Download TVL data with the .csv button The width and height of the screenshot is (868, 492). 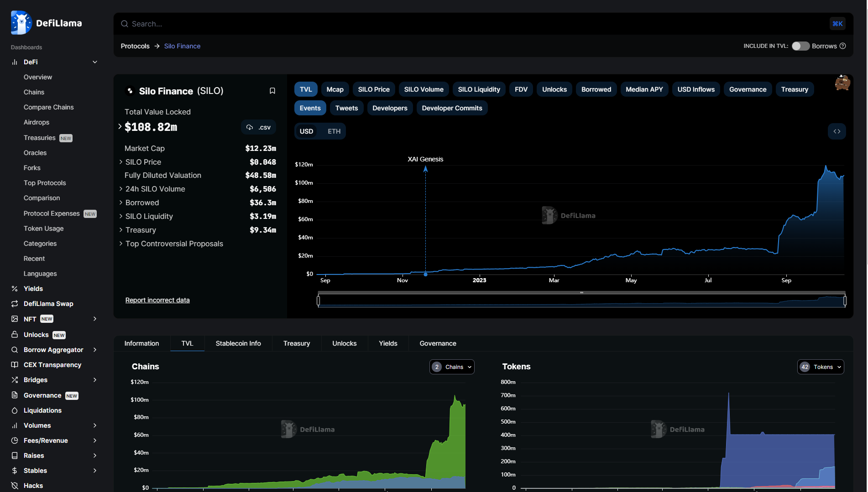[258, 127]
